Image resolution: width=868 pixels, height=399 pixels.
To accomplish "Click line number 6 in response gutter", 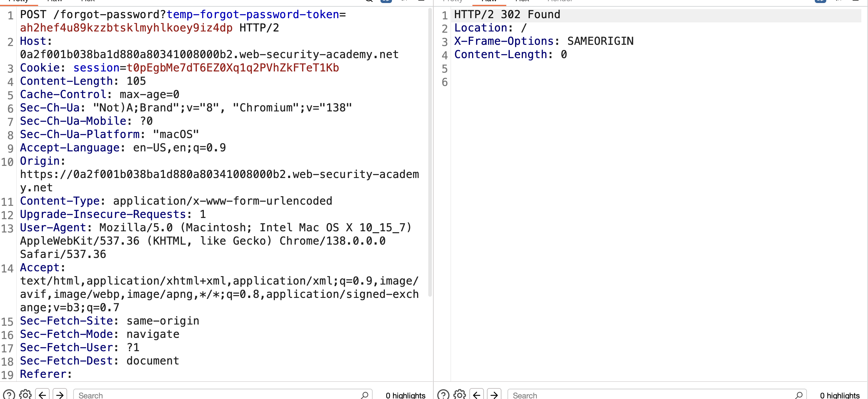I will coord(445,82).
